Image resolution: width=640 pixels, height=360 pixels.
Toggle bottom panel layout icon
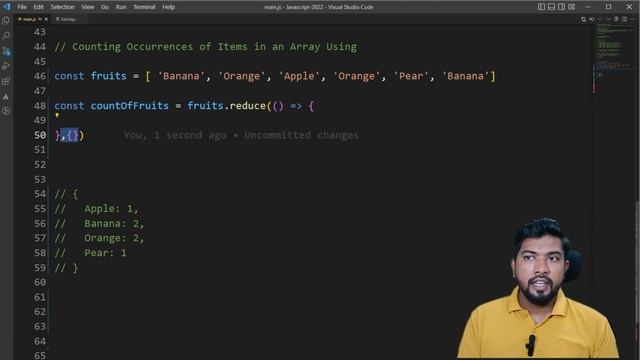pos(551,7)
